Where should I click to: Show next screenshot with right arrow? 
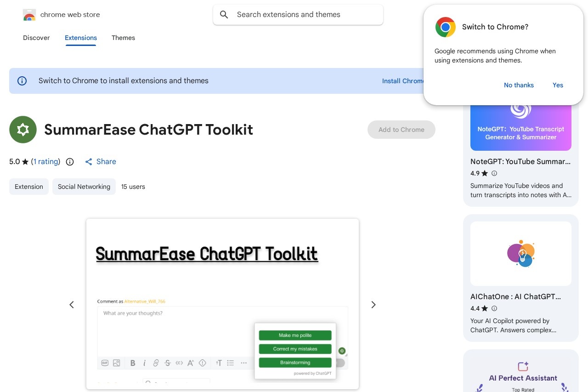pos(373,305)
